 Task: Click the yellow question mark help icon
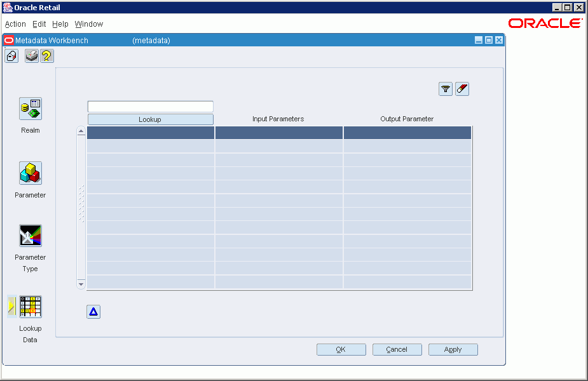[47, 56]
